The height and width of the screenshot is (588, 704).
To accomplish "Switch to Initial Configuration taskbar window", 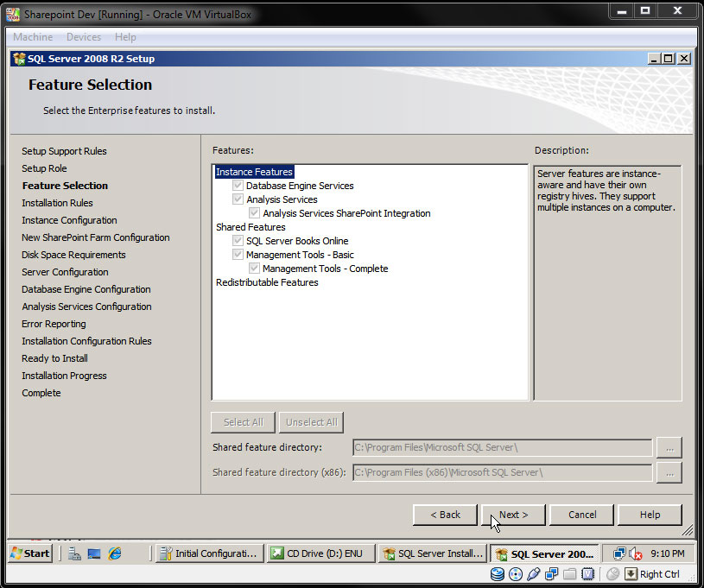I will 209,553.
